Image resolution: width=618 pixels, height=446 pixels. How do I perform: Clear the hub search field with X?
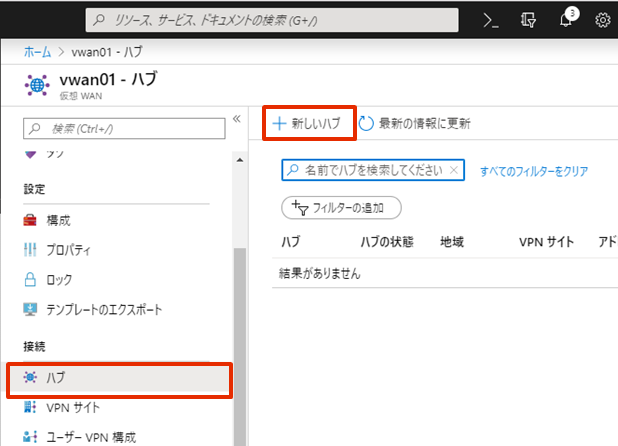point(454,170)
